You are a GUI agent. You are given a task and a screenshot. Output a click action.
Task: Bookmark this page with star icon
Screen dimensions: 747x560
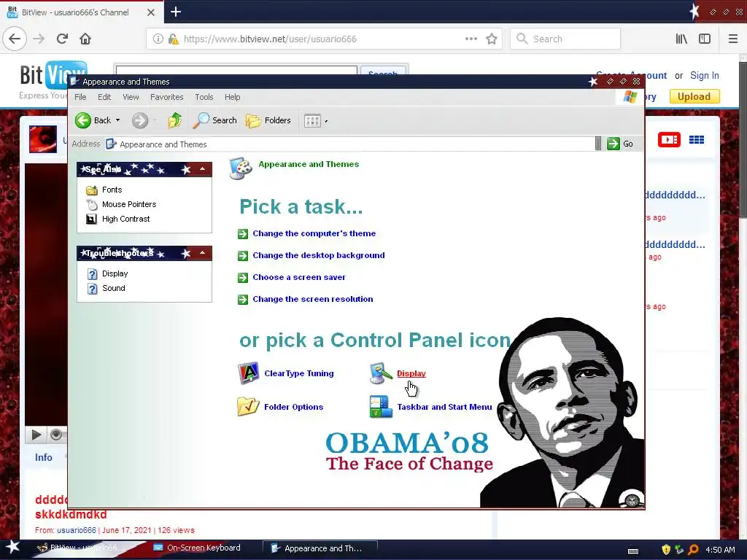point(492,39)
